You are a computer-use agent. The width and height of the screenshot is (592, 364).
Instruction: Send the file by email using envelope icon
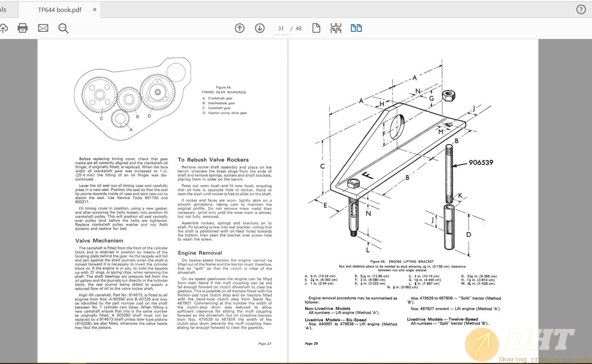tap(43, 28)
